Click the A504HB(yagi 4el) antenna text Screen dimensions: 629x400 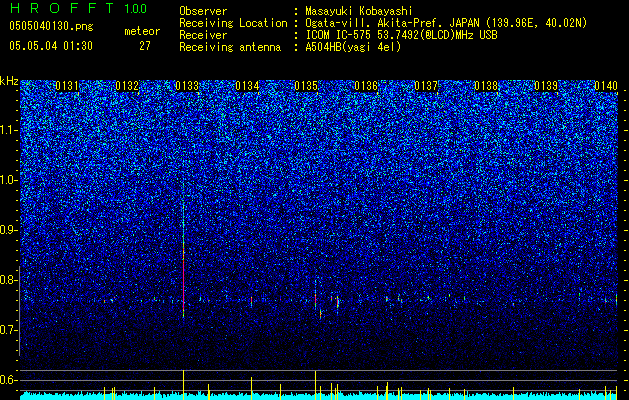(x=353, y=47)
